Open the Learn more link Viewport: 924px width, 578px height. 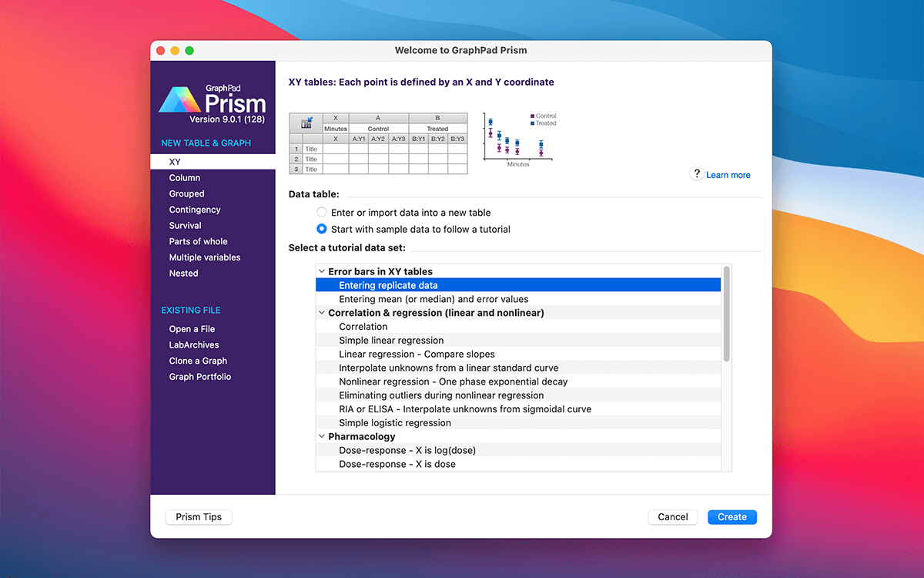click(728, 175)
